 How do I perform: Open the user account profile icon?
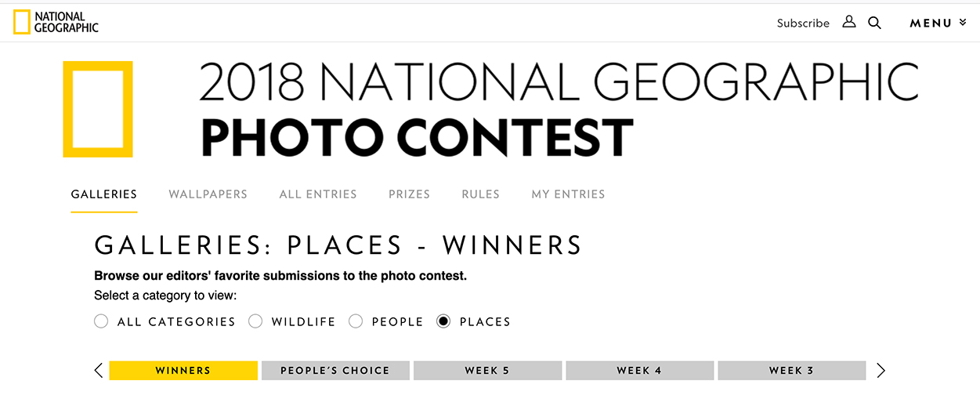tap(849, 22)
